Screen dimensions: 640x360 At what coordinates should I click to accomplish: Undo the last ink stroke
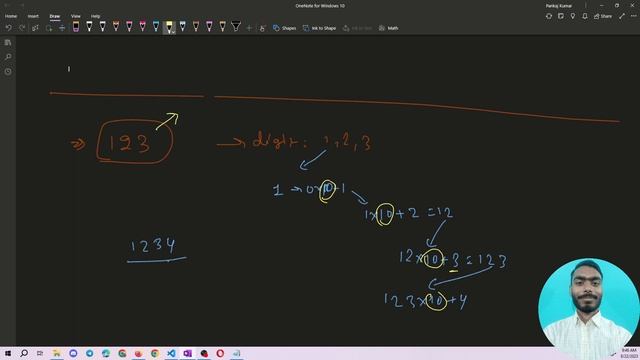click(9, 28)
